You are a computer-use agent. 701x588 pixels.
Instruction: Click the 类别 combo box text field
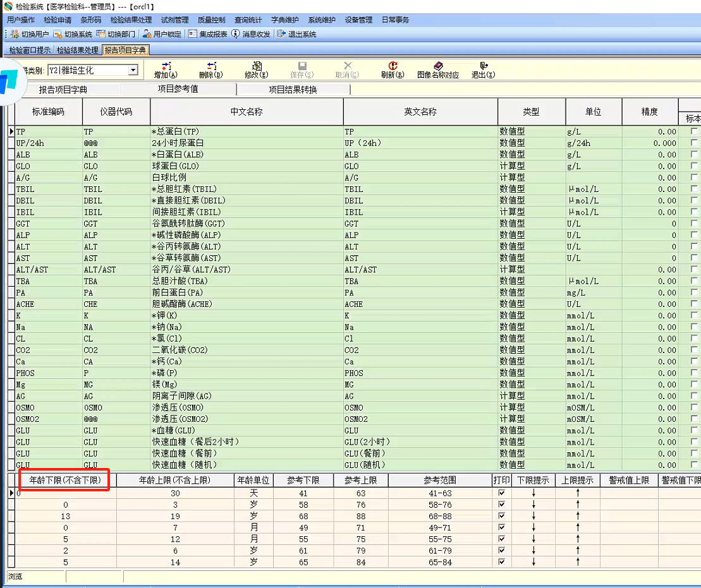tap(88, 70)
